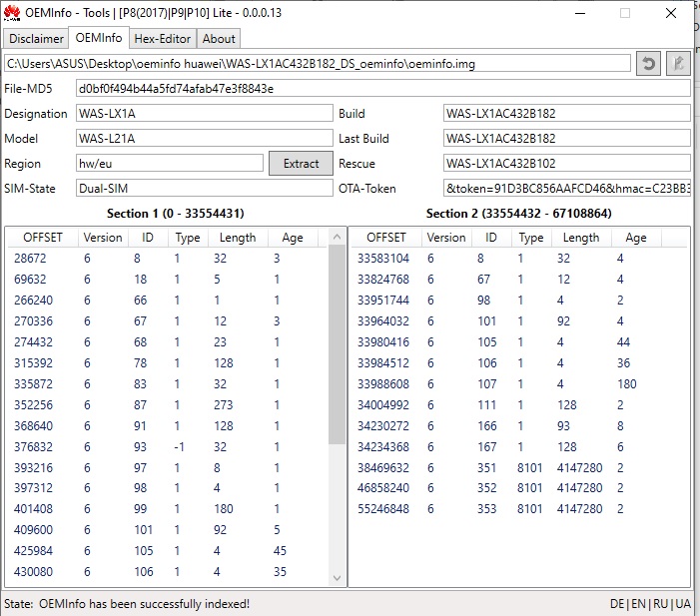Select Section 2 row offset 33988608
The width and height of the screenshot is (700, 616).
point(519,384)
